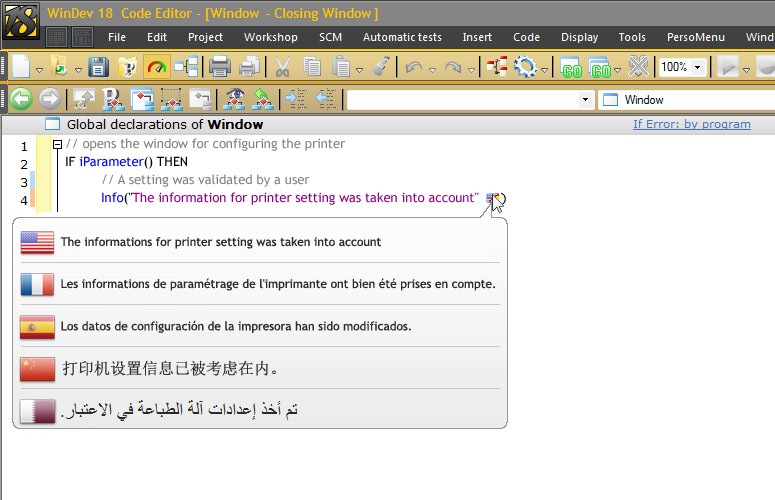Open the SCM menu
The image size is (775, 500).
(x=330, y=37)
